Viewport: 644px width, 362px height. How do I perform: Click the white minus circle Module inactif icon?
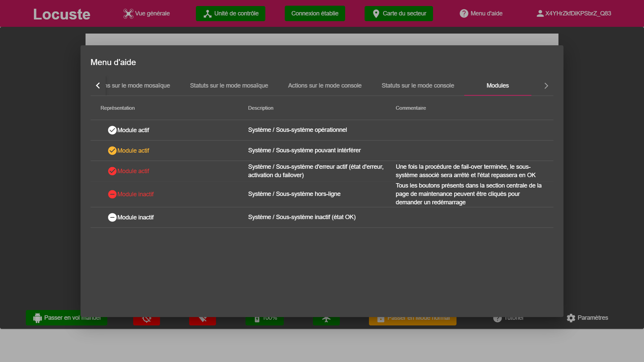coord(112,217)
